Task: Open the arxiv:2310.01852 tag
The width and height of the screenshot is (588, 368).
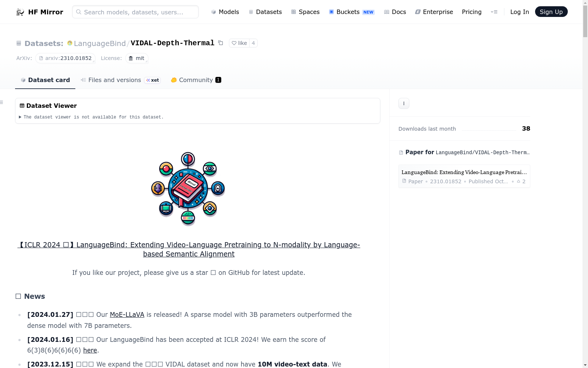Action: [x=65, y=58]
